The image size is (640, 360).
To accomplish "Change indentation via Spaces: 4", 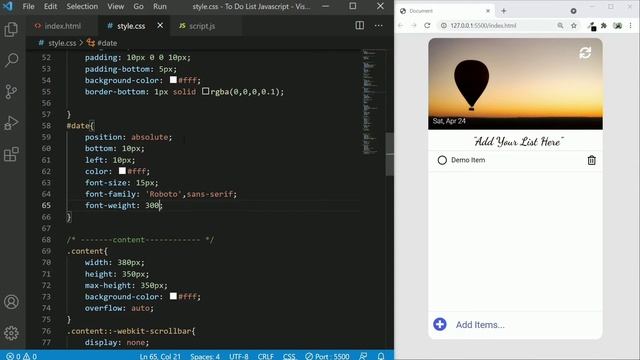I will [x=205, y=356].
